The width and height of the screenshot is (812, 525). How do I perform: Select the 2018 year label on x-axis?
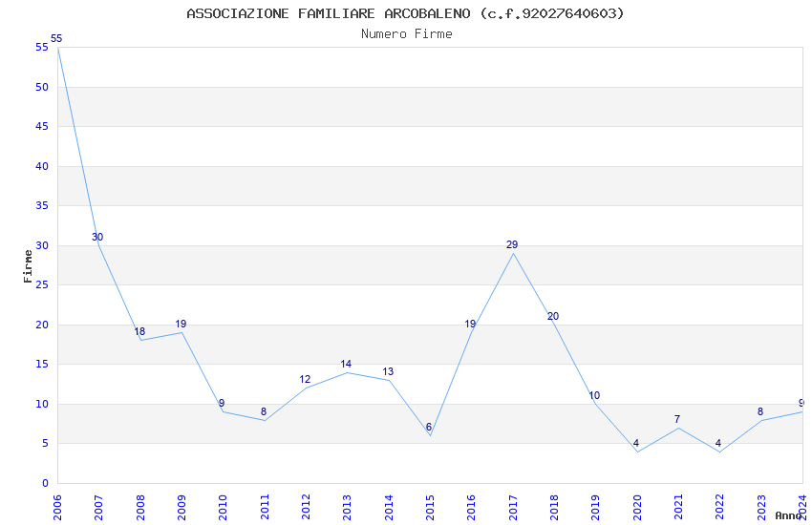click(554, 508)
